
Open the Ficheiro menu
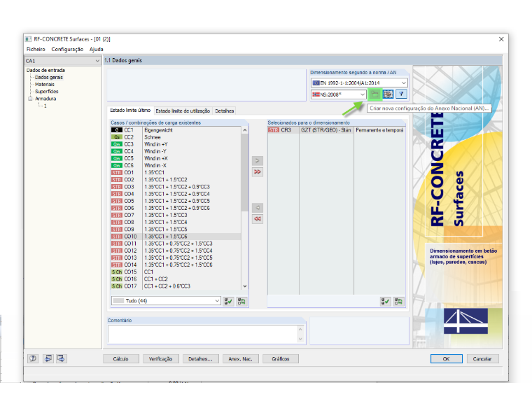click(36, 50)
